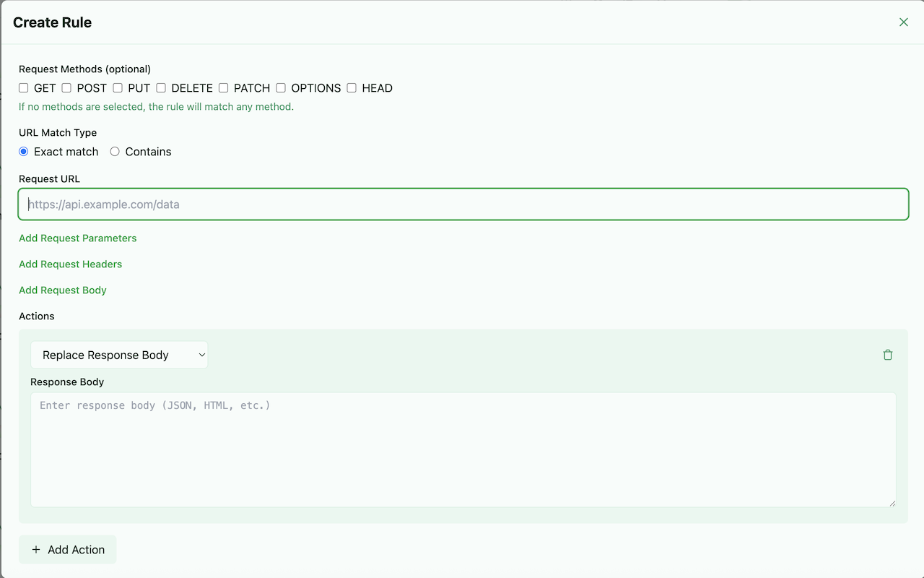924x578 pixels.
Task: Grab the Response Body resize handle
Action: (892, 502)
